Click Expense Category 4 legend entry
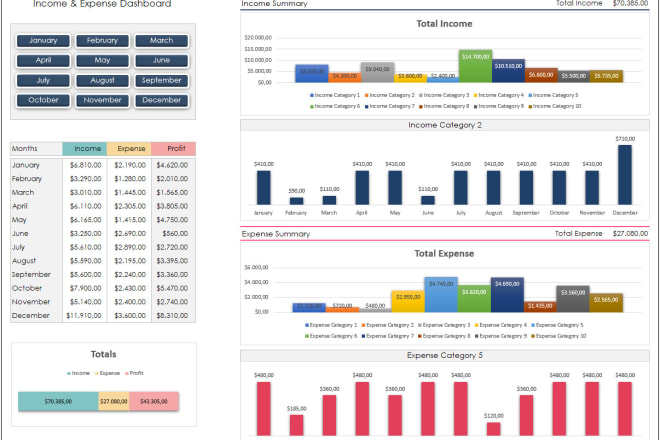Screen dimensions: 660x440 [x=501, y=325]
